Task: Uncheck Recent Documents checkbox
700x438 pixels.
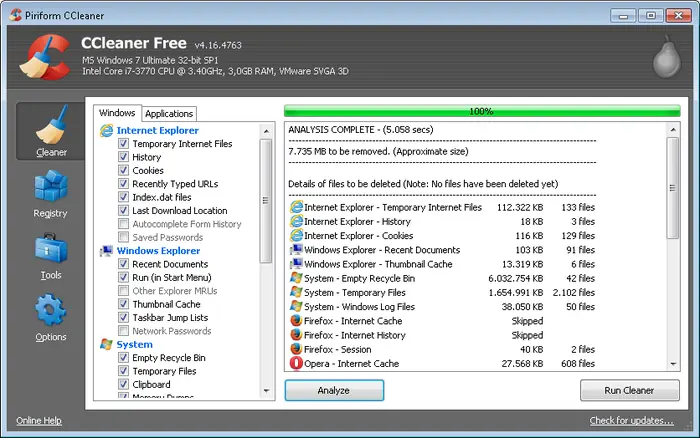Action: pyautogui.click(x=124, y=264)
